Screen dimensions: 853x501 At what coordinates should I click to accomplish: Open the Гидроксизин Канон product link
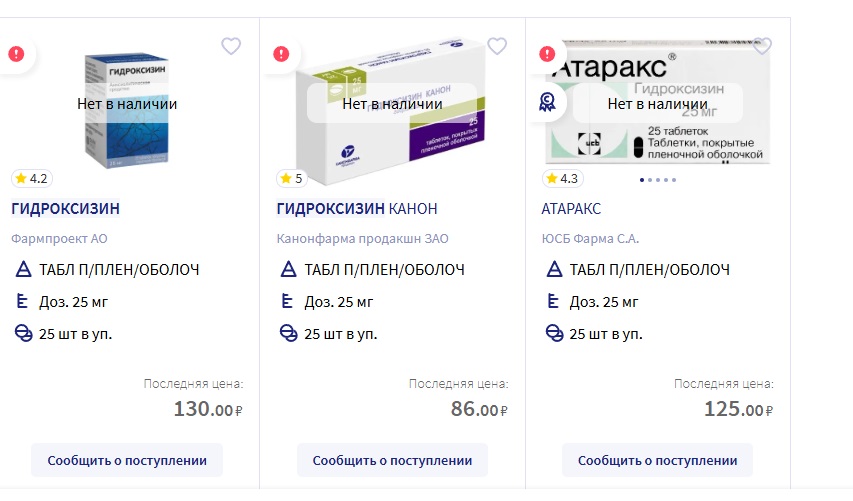(356, 209)
